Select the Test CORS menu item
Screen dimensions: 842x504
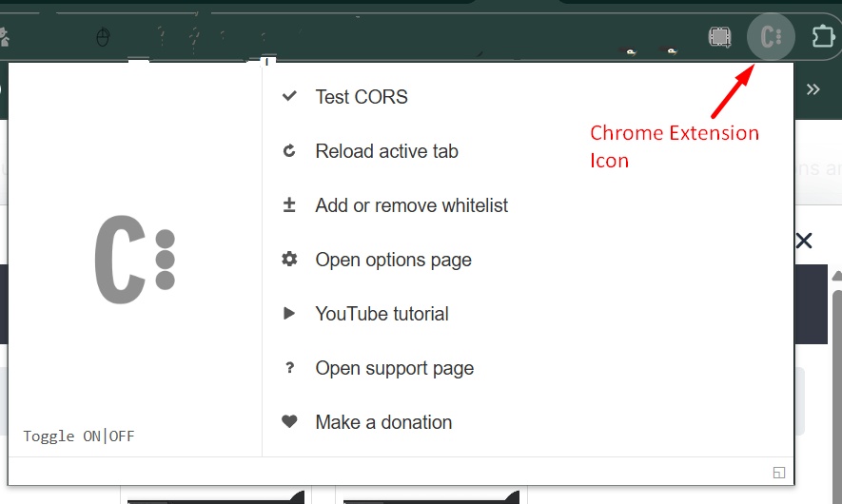(x=362, y=97)
